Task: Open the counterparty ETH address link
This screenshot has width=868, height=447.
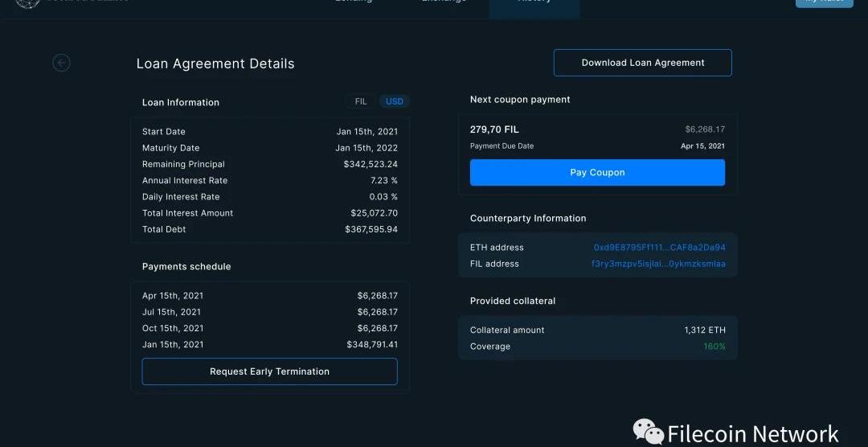Action: (659, 248)
